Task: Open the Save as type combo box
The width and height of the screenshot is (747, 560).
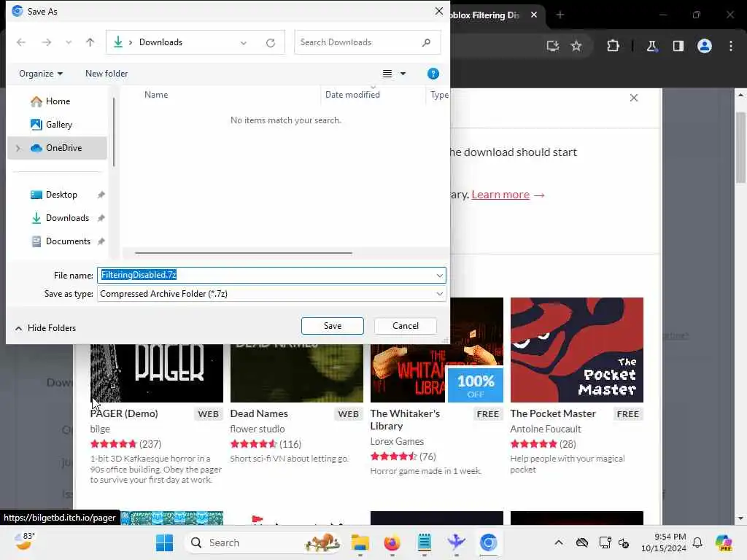Action: coord(271,294)
